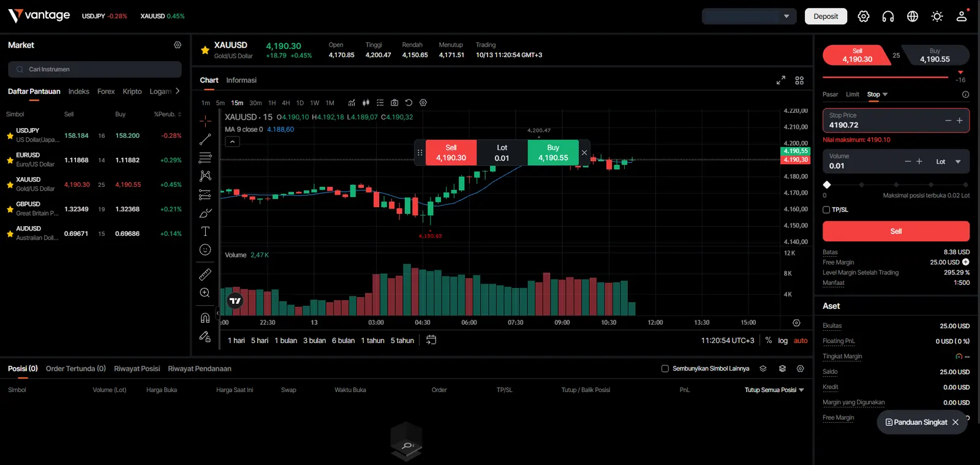Focus the Cari Instrumen search field
The image size is (980, 465).
point(95,69)
